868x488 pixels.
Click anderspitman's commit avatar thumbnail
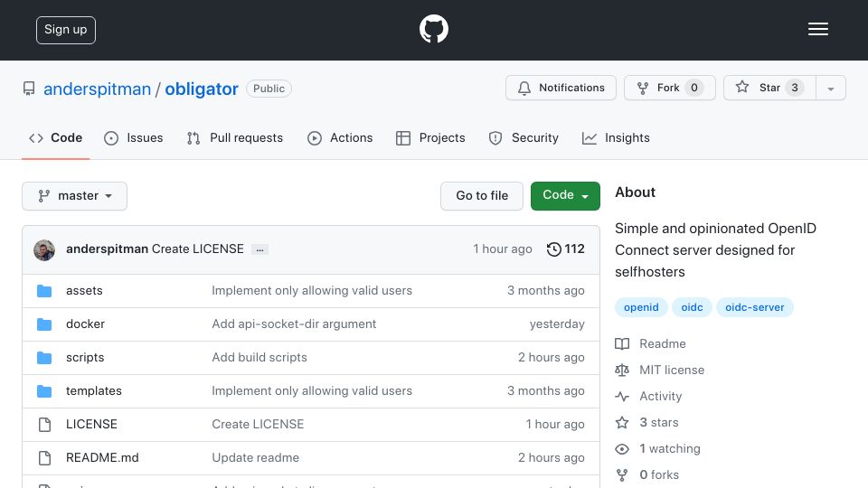click(x=44, y=250)
